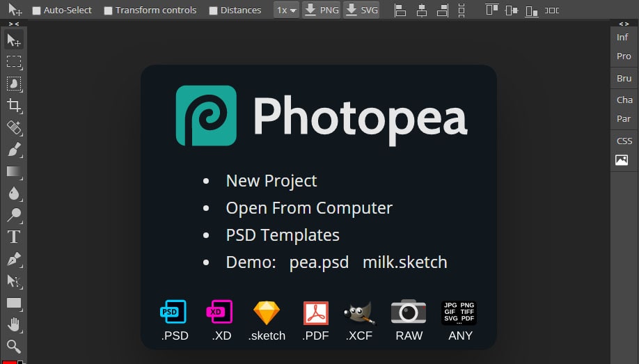639x364 pixels.
Task: Export as PNG button
Action: click(x=321, y=10)
